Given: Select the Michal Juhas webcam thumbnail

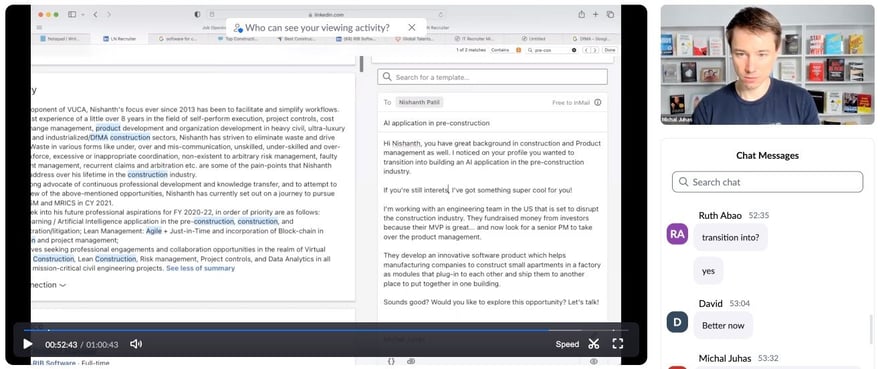Looking at the screenshot, I should (x=767, y=65).
